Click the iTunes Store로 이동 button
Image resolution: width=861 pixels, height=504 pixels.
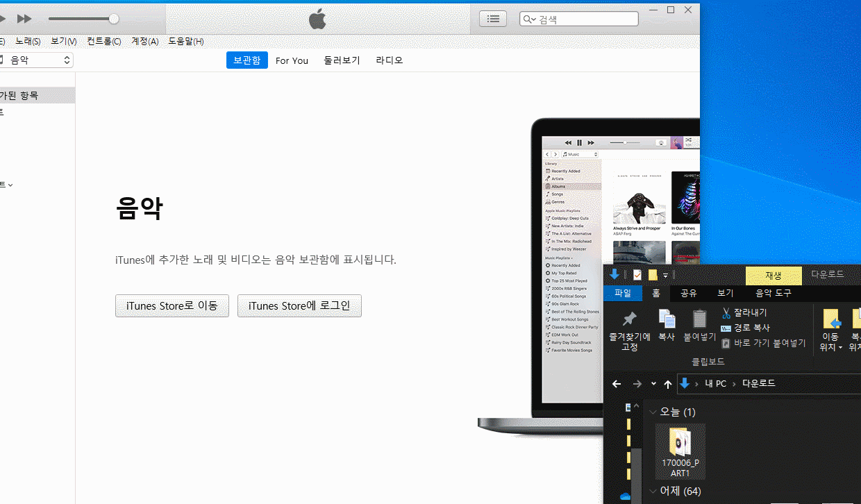point(172,305)
